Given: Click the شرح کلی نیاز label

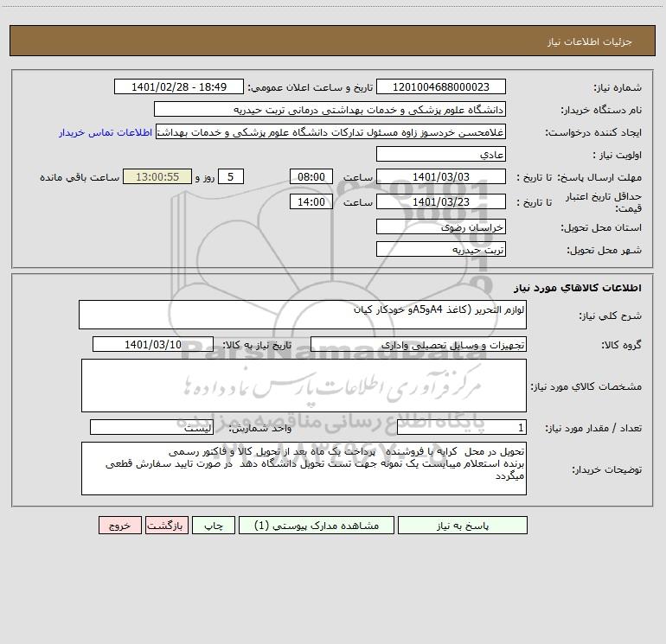Looking at the screenshot, I should click(x=611, y=316).
